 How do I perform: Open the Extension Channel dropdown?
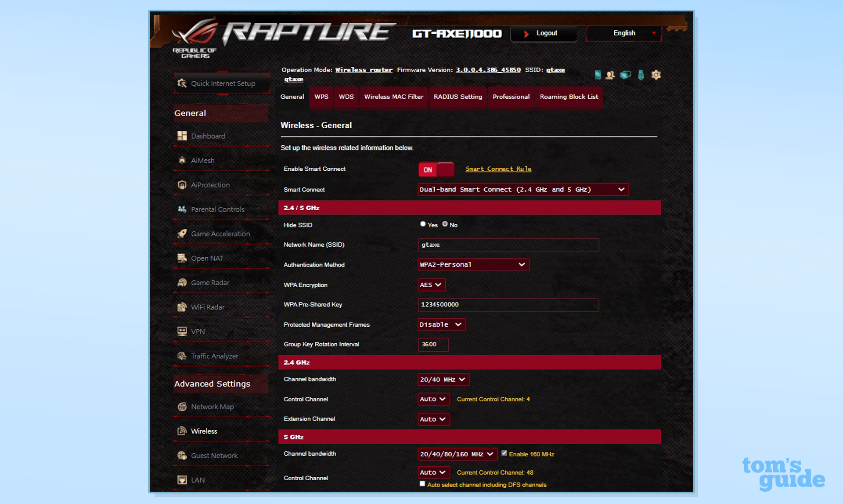pos(433,419)
